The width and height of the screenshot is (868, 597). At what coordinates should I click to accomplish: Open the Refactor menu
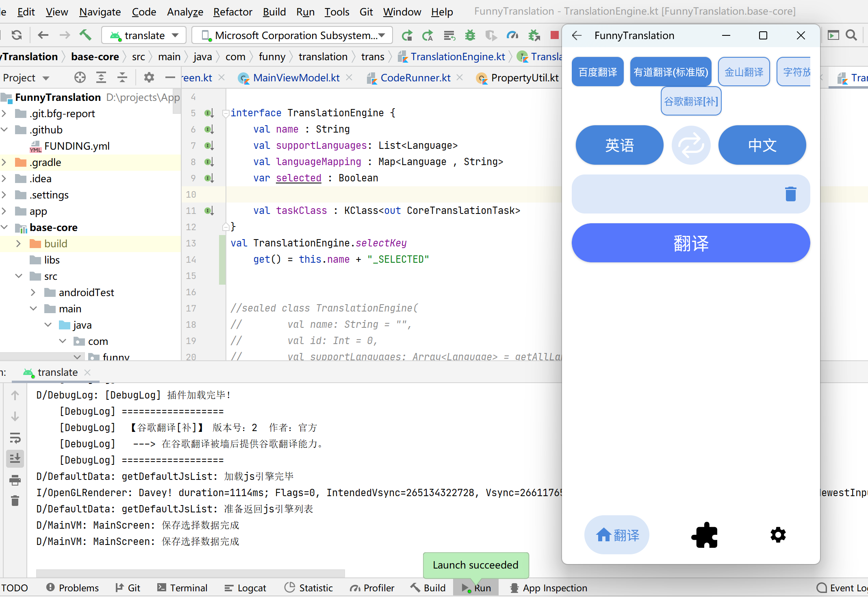[x=232, y=12]
